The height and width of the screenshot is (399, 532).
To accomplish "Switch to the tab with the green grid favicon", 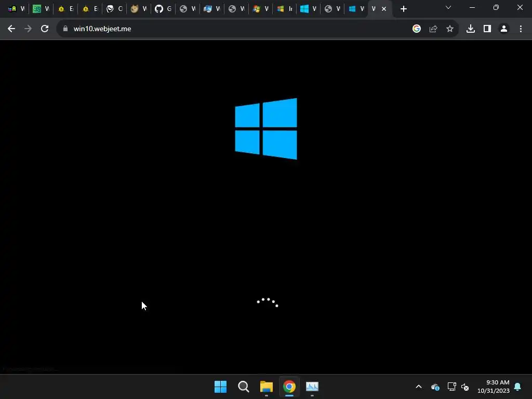I will tap(41, 9).
